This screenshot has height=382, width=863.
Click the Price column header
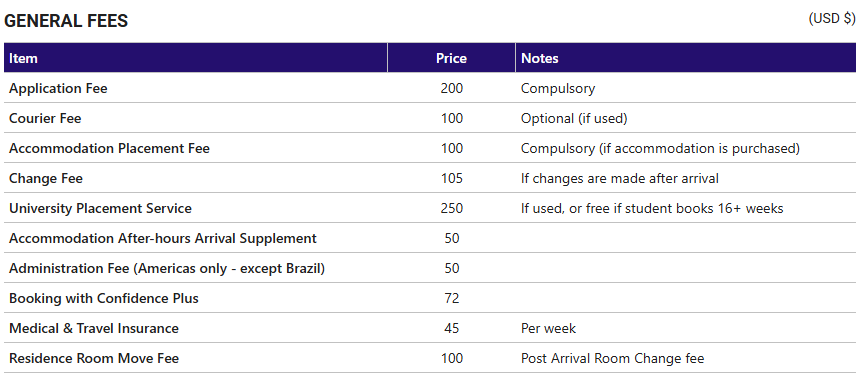pyautogui.click(x=451, y=58)
